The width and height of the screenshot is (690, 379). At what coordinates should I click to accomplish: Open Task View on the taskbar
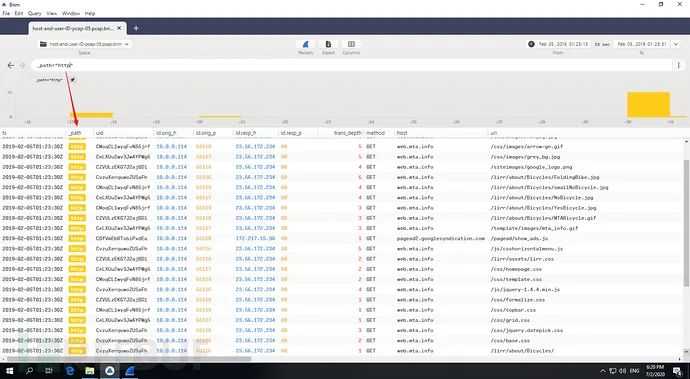pyautogui.click(x=49, y=371)
